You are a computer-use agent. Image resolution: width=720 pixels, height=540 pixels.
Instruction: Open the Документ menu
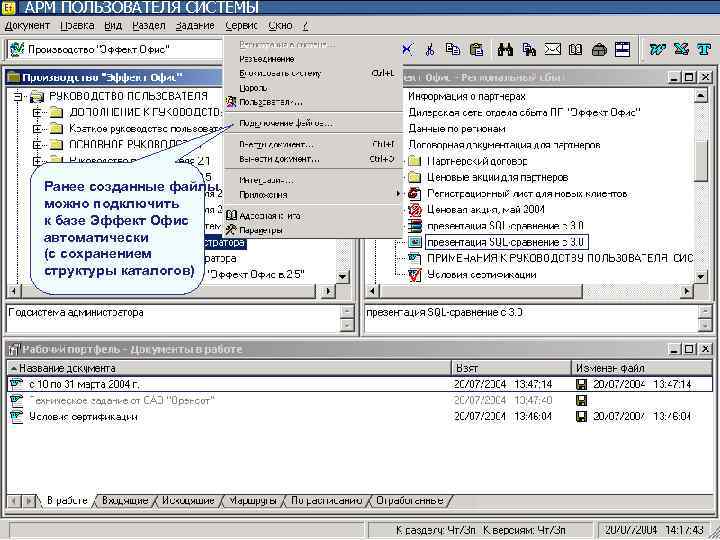coord(27,26)
